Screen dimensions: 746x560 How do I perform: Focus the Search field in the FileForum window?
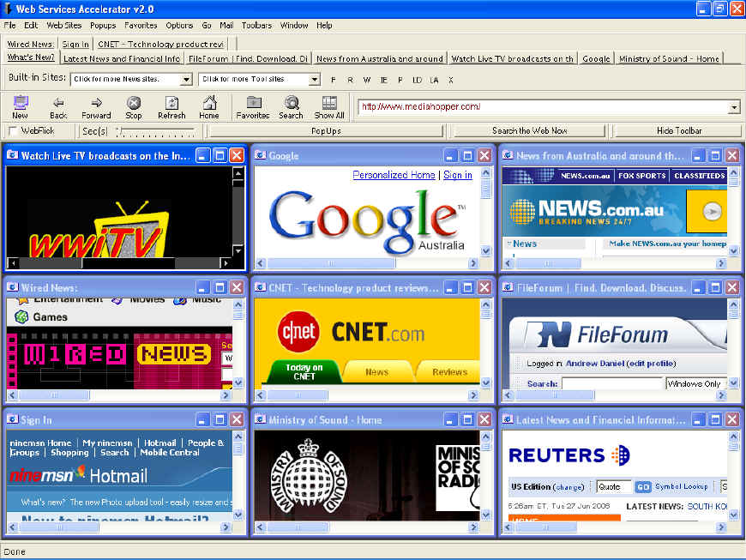pyautogui.click(x=612, y=383)
